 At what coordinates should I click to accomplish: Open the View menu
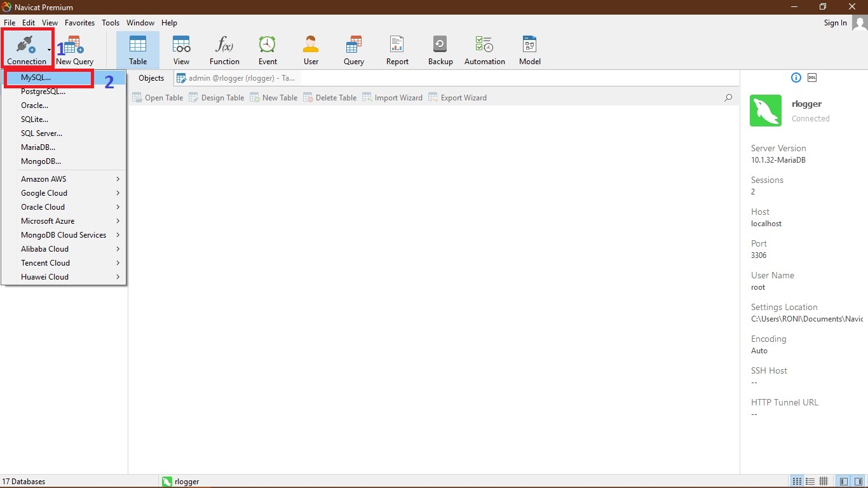click(x=50, y=23)
